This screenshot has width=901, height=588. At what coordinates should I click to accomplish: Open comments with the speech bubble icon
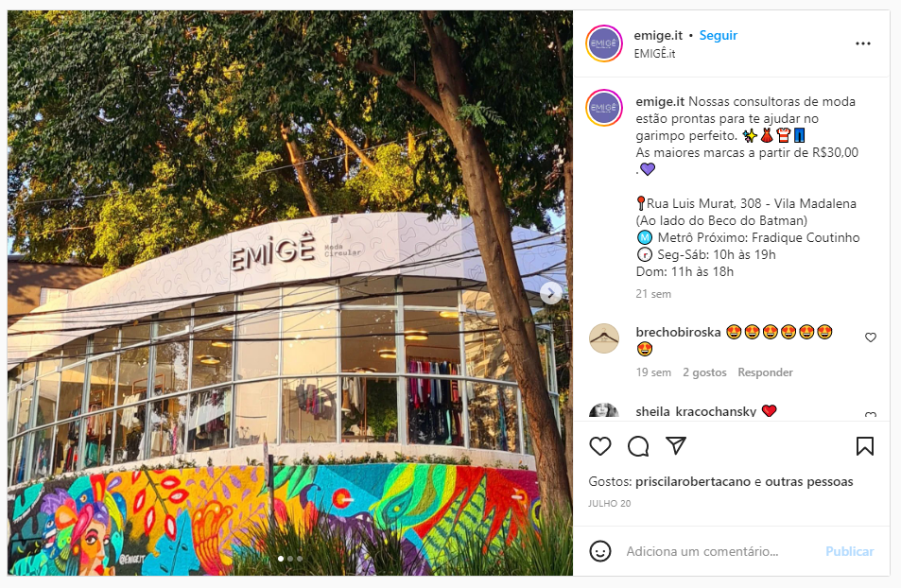(x=638, y=446)
